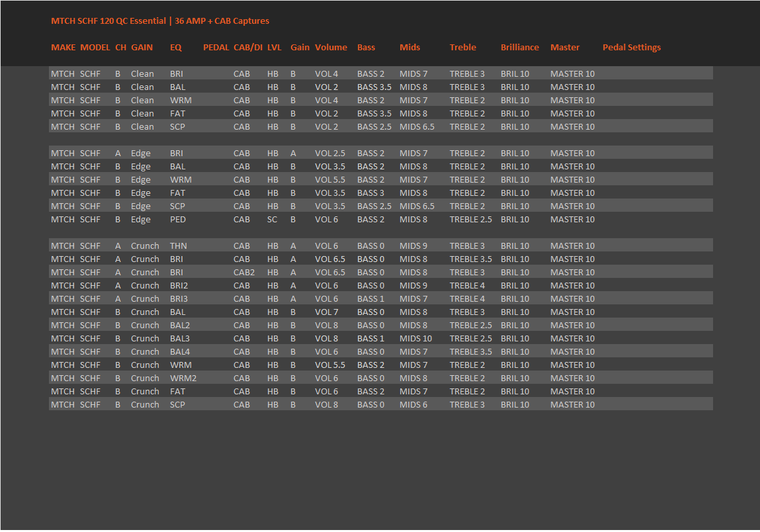The width and height of the screenshot is (760, 532).
Task: Select the Volume column header
Action: (331, 47)
